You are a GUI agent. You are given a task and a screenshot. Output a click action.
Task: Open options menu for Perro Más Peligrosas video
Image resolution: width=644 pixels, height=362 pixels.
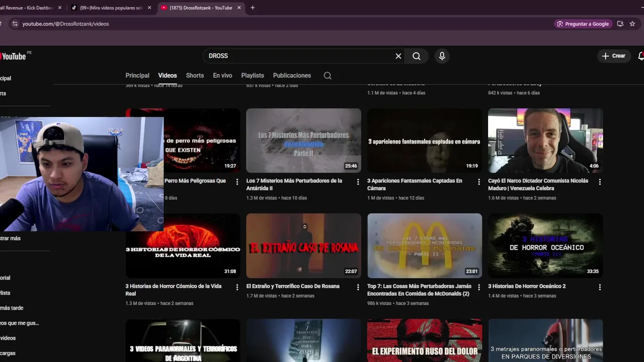(x=237, y=182)
